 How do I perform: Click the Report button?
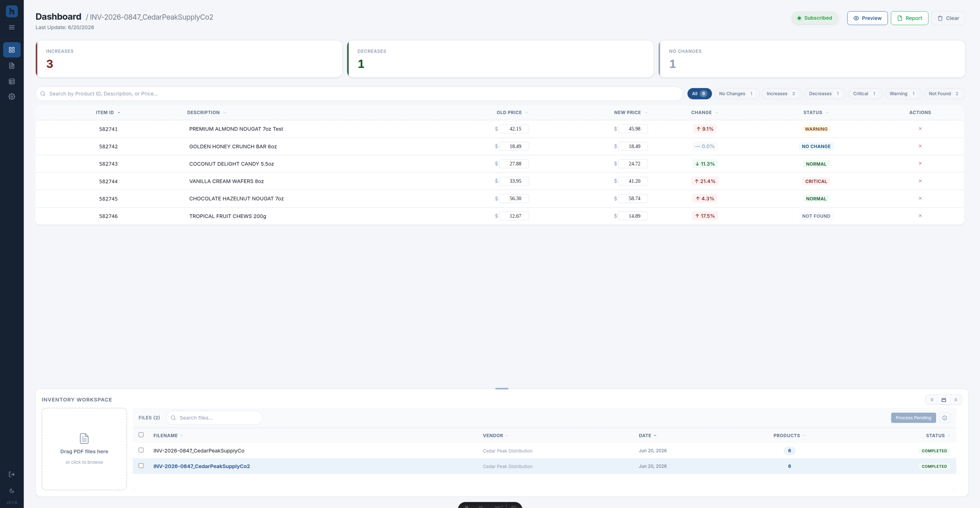(909, 18)
